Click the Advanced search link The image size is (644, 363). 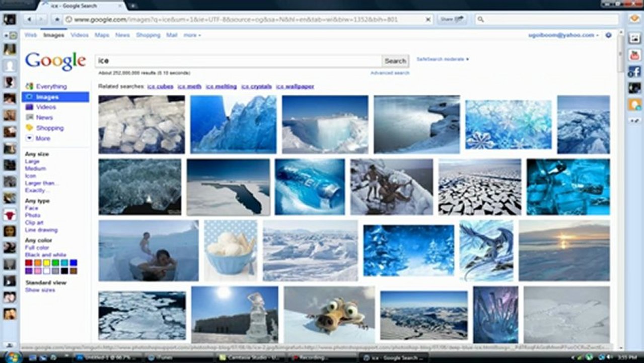pyautogui.click(x=390, y=73)
